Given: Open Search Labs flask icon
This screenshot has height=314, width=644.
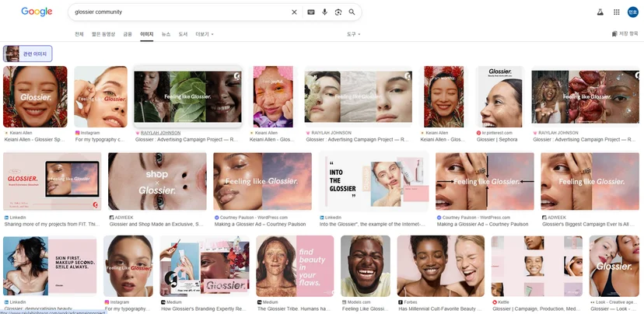Looking at the screenshot, I should pyautogui.click(x=600, y=12).
